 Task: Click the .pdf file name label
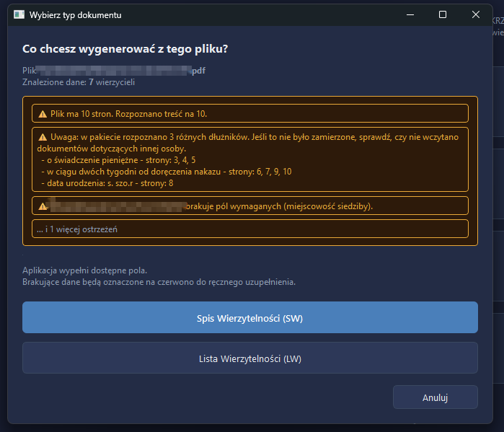pyautogui.click(x=114, y=71)
